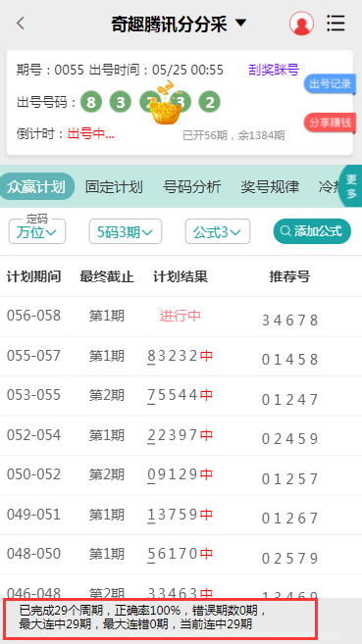This screenshot has height=644, width=362.
Task: Click recommended numbers 0 1 2 4 7
Action: [290, 399]
